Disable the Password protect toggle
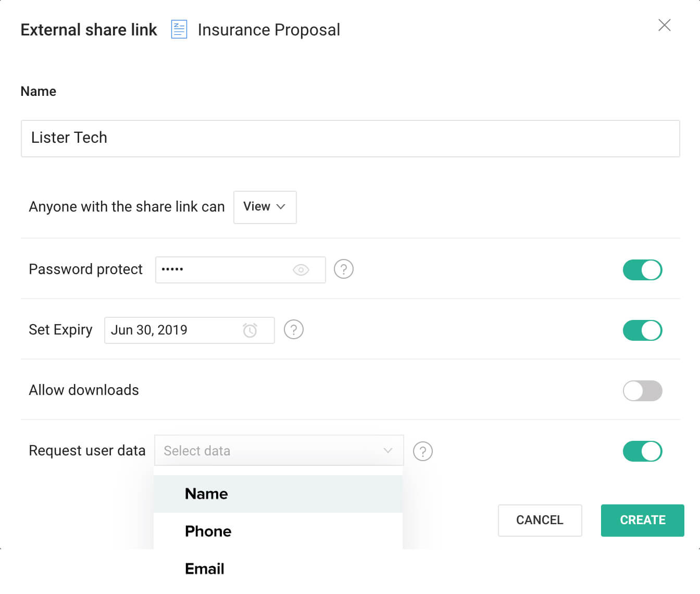 coord(642,270)
